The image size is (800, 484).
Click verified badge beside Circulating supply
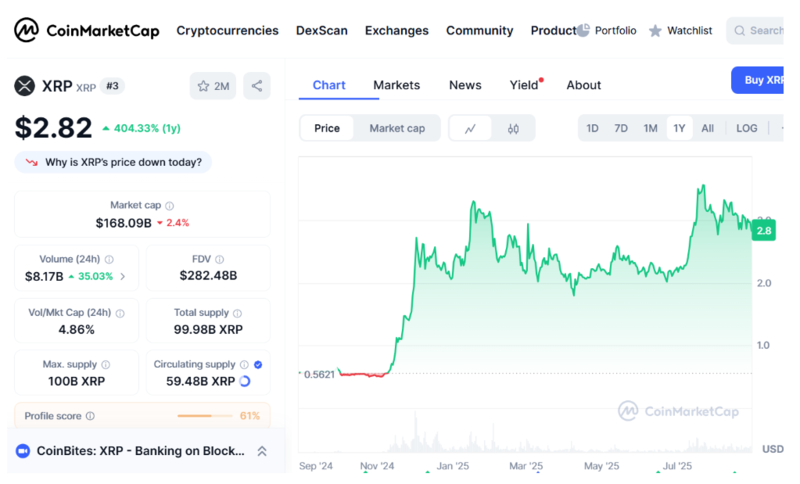coord(258,365)
